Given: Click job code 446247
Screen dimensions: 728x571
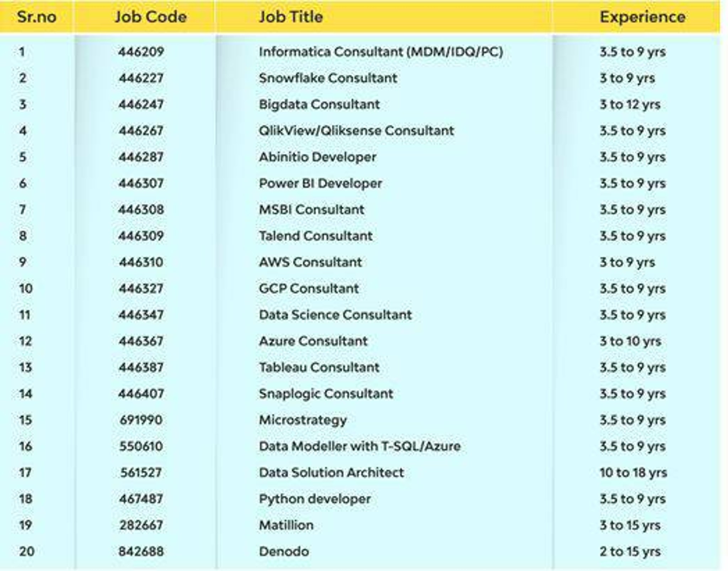Looking at the screenshot, I should point(141,105).
